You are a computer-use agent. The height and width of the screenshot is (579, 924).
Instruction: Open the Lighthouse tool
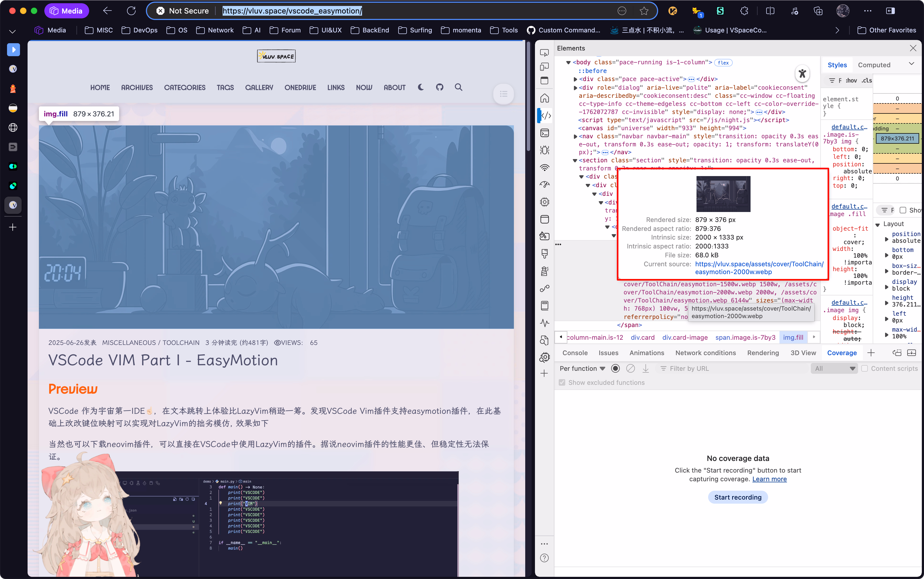click(544, 271)
